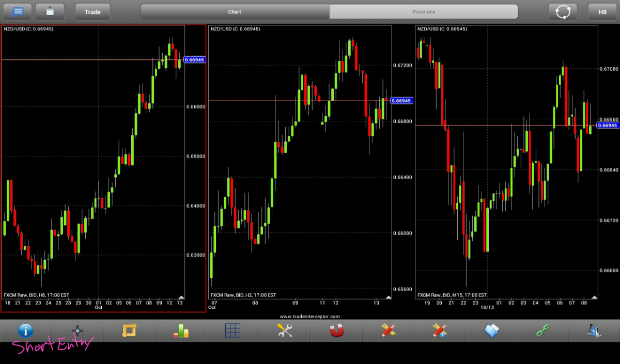Screen dimensions: 620x364
Task: Tap the blue eraser diamond icon
Action: click(491, 330)
